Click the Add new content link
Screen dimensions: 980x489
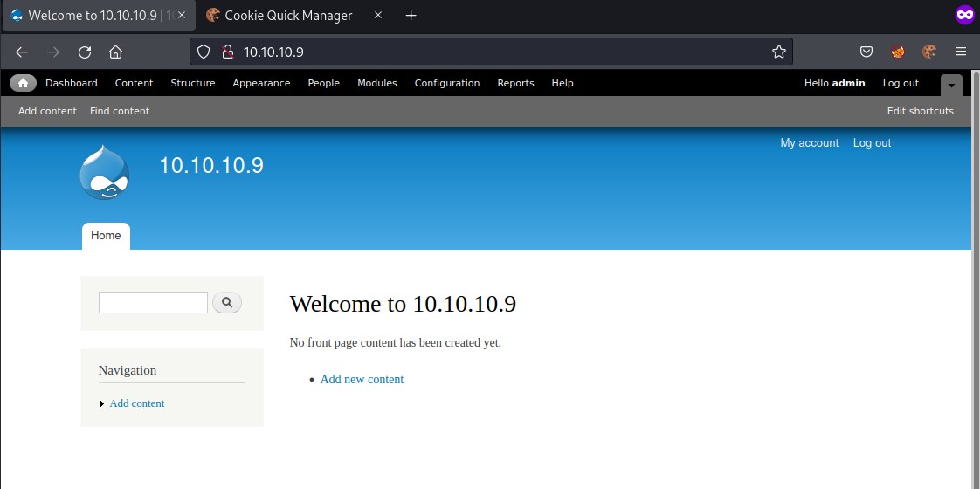click(362, 379)
